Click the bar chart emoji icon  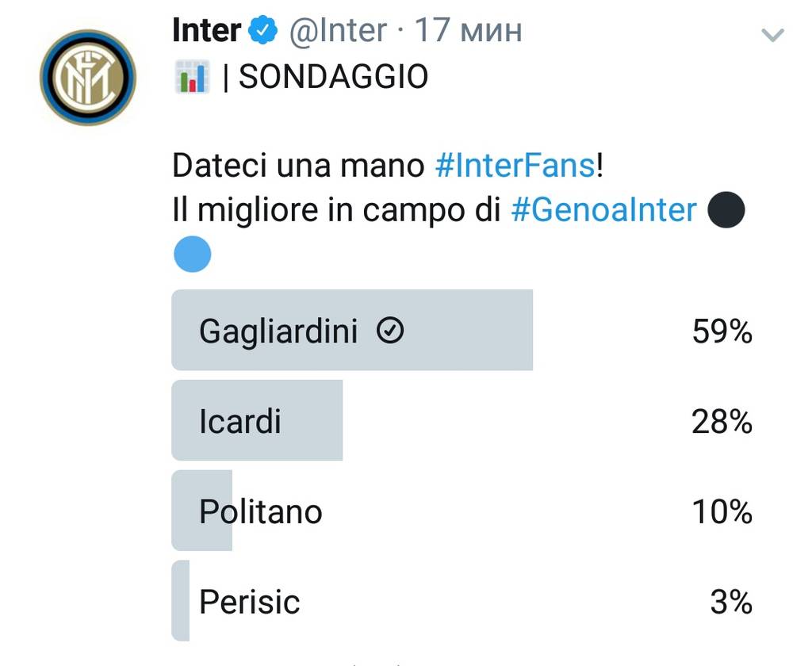tap(192, 77)
